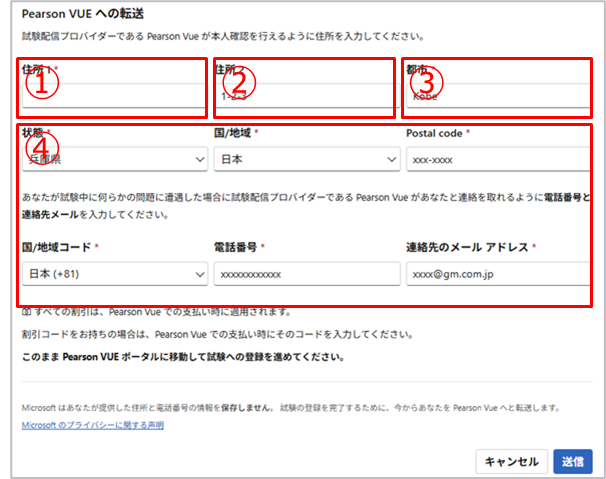Click the 住所1 address input field
Viewport: 606px width, 479px height.
pos(114,95)
